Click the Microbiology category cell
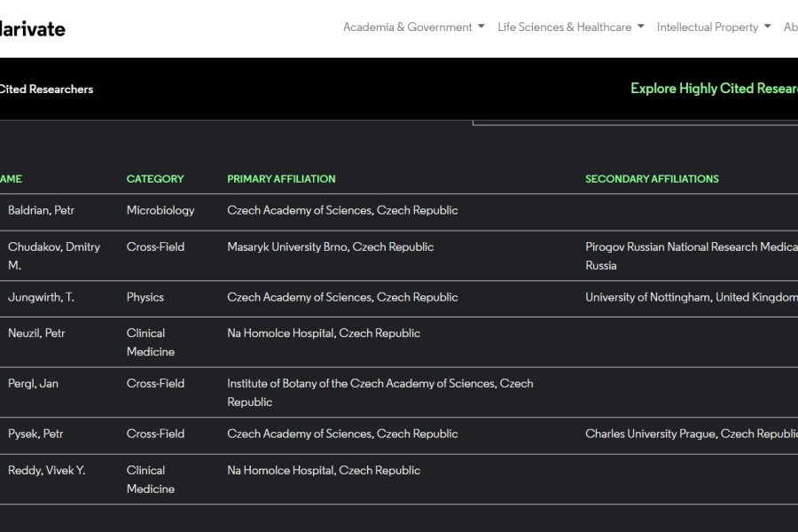The width and height of the screenshot is (798, 532). 160,211
